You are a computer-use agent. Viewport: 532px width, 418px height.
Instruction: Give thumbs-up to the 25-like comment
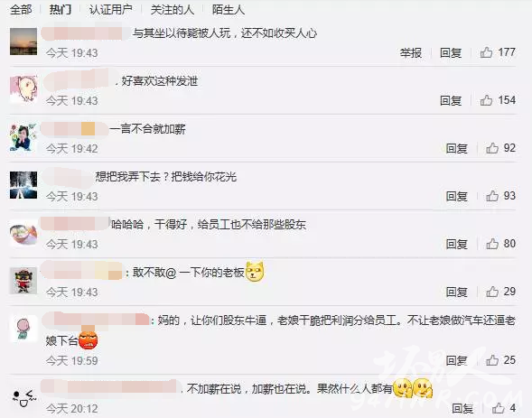pos(492,360)
